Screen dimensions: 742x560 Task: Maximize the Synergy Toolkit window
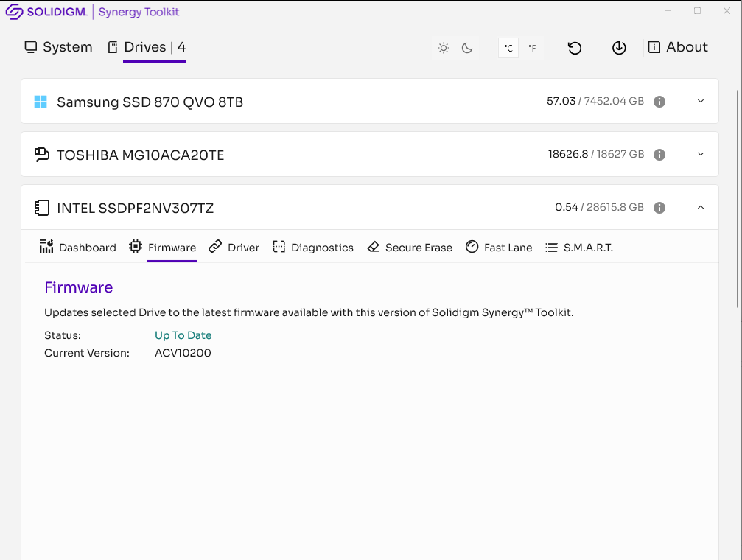point(697,11)
